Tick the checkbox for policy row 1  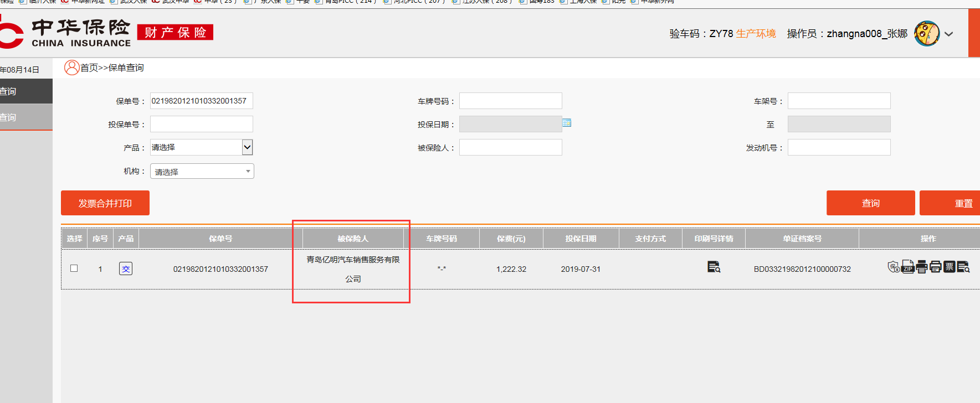74,268
